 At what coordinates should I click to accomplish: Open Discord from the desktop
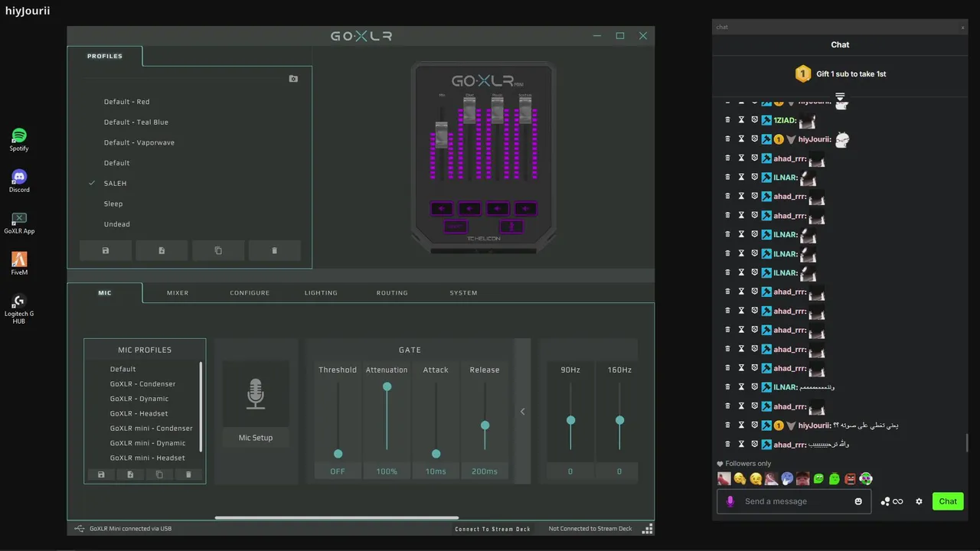tap(19, 181)
